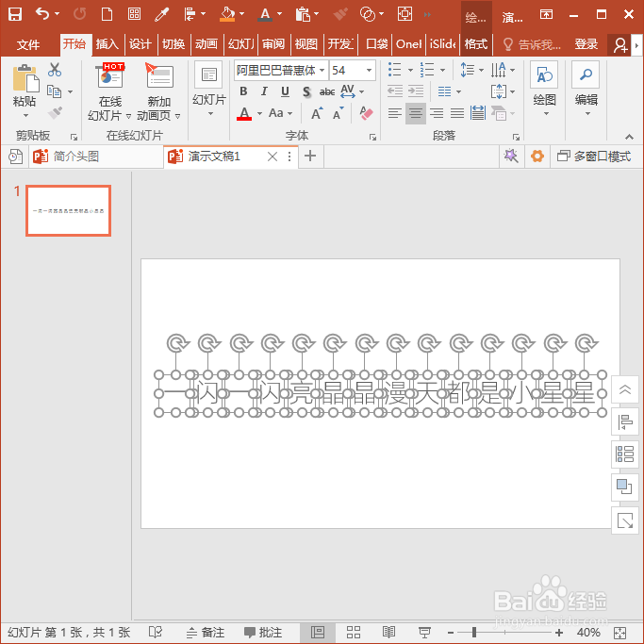Decrease the list indent level
The image size is (644, 644).
click(395, 91)
